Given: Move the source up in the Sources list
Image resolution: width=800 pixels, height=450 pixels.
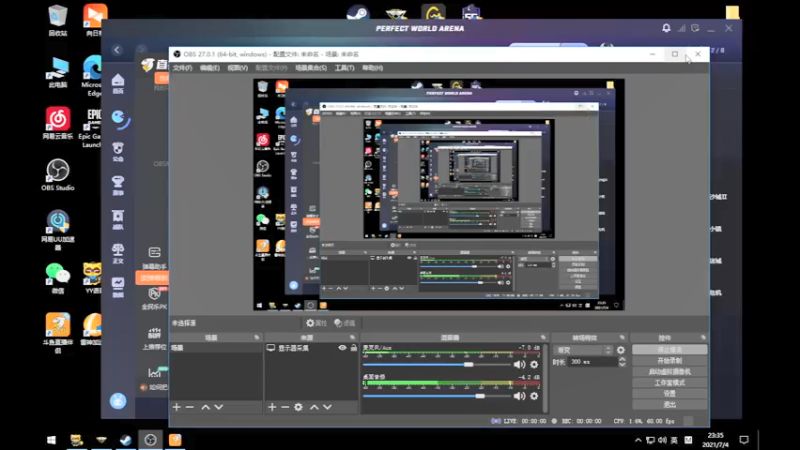Looking at the screenshot, I should 314,407.
